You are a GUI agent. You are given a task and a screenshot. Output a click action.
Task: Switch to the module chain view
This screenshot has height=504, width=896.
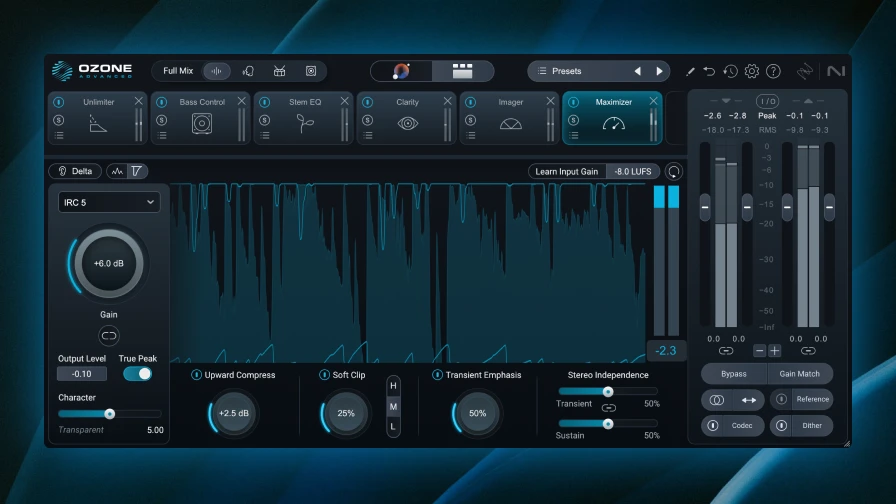click(462, 71)
